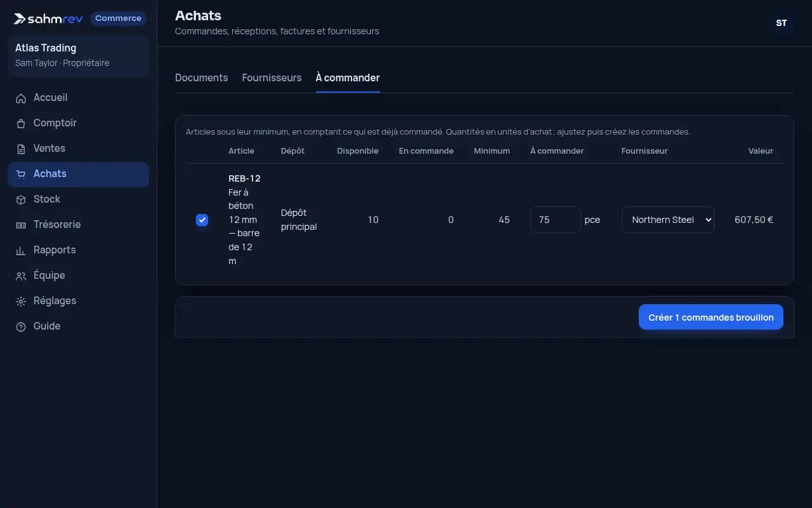Image resolution: width=812 pixels, height=508 pixels.
Task: Open the Stock section
Action: pos(78,199)
